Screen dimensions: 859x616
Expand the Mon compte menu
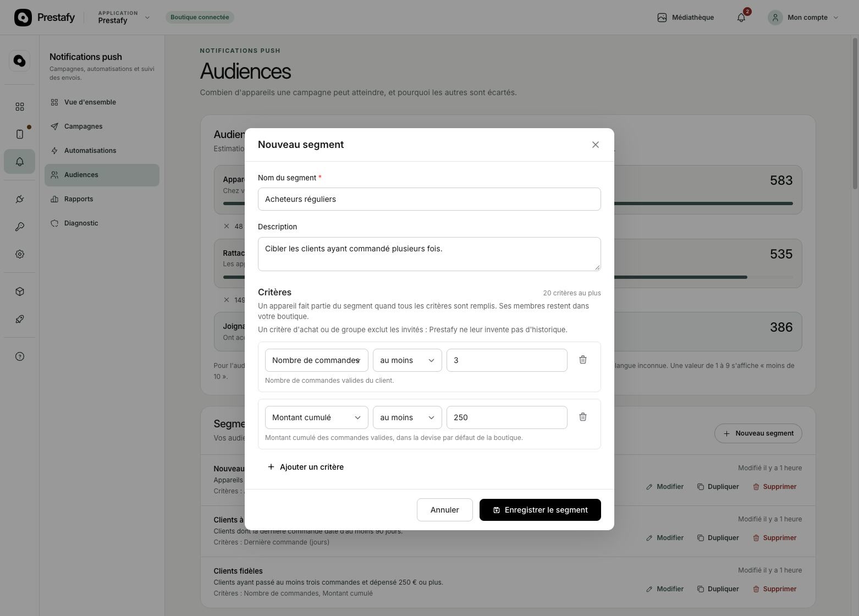[804, 18]
